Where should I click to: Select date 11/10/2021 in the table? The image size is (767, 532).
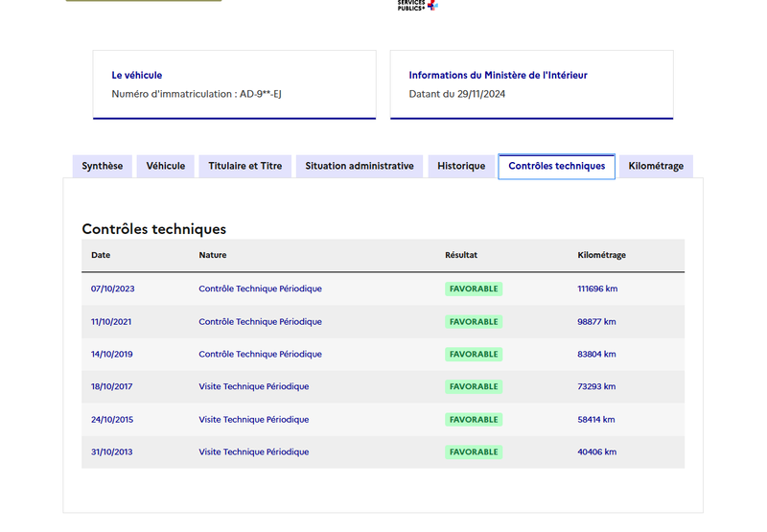[111, 322]
